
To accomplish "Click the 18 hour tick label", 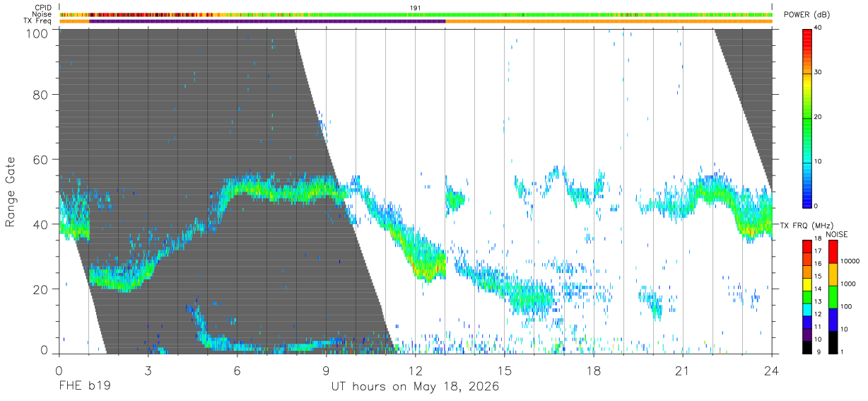I will tap(594, 370).
